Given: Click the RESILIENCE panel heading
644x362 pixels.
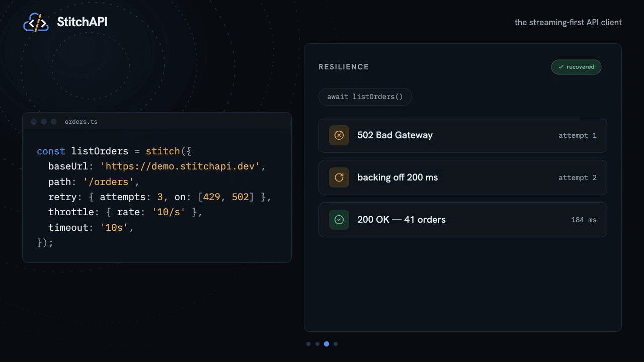Looking at the screenshot, I should tap(344, 67).
